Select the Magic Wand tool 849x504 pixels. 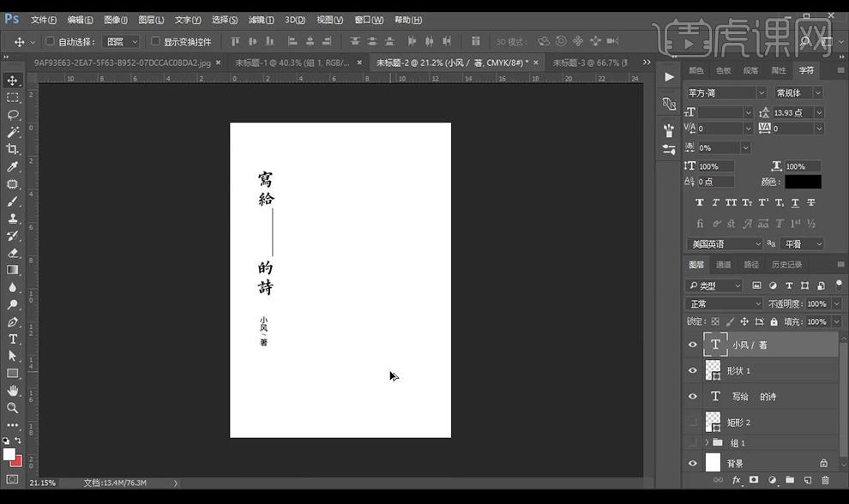[13, 132]
